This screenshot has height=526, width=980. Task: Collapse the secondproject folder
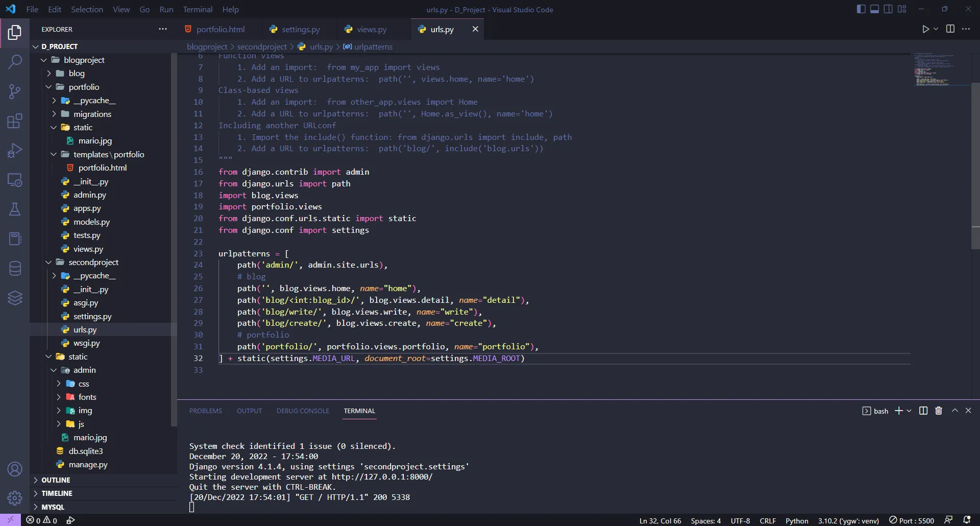click(x=49, y=262)
